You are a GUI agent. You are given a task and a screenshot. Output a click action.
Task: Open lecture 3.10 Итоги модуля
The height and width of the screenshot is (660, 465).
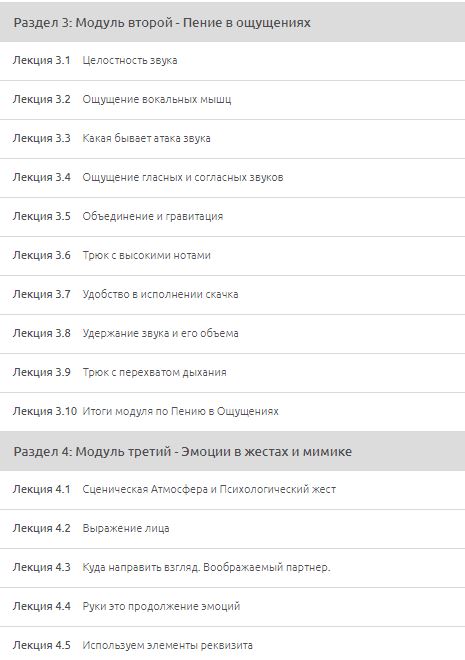pyautogui.click(x=232, y=412)
